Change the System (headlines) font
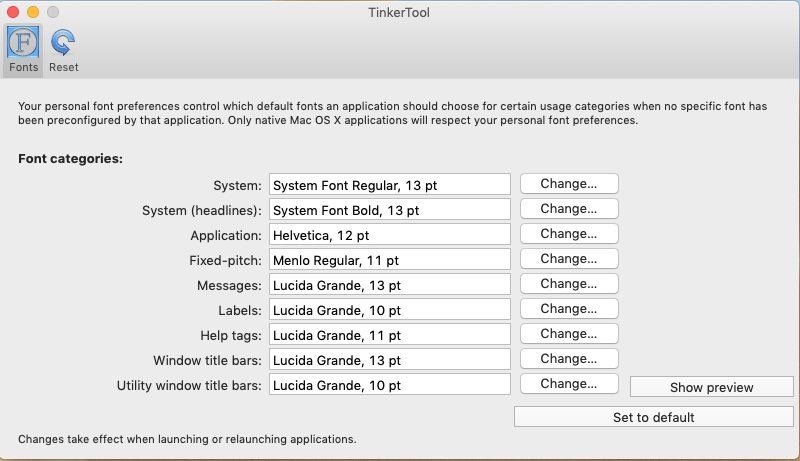 click(568, 209)
